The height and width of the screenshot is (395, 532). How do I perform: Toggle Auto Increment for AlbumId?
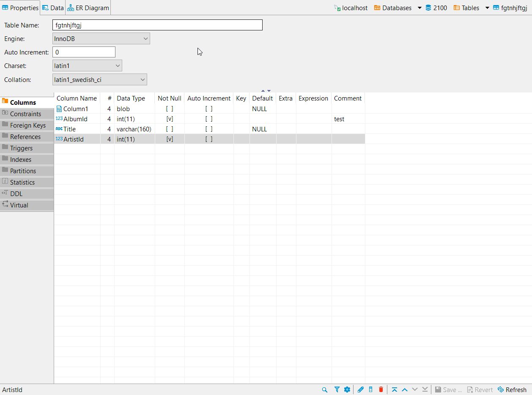click(x=208, y=119)
